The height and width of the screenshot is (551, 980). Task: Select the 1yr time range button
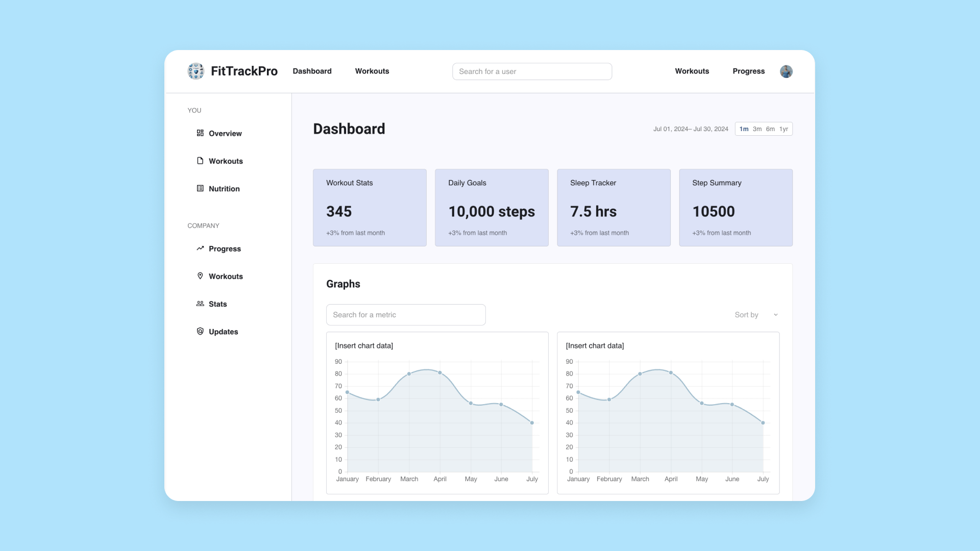click(783, 129)
